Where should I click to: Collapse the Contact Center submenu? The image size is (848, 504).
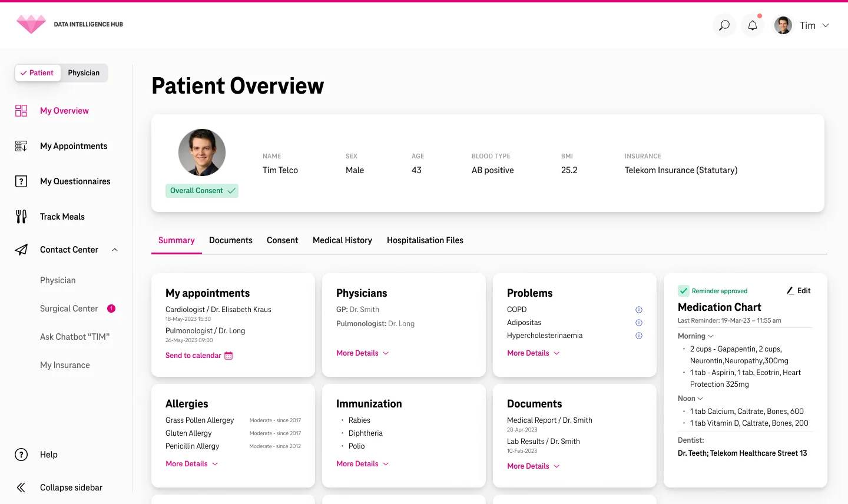click(x=115, y=250)
